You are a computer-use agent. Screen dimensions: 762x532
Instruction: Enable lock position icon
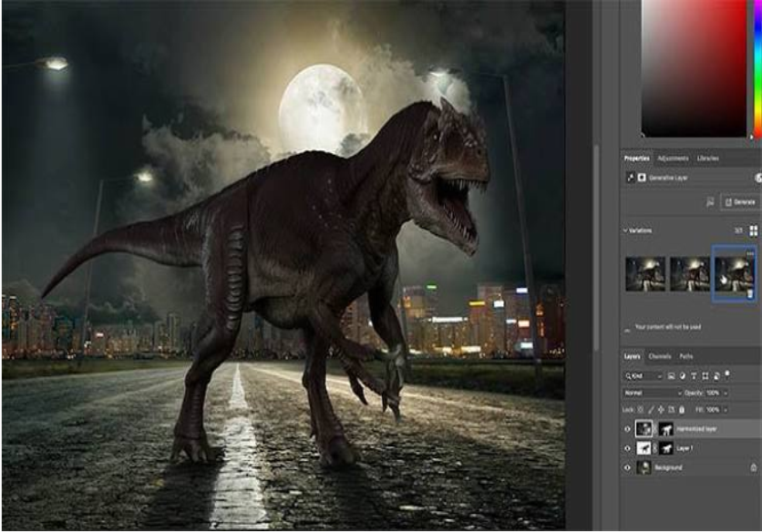pyautogui.click(x=661, y=410)
